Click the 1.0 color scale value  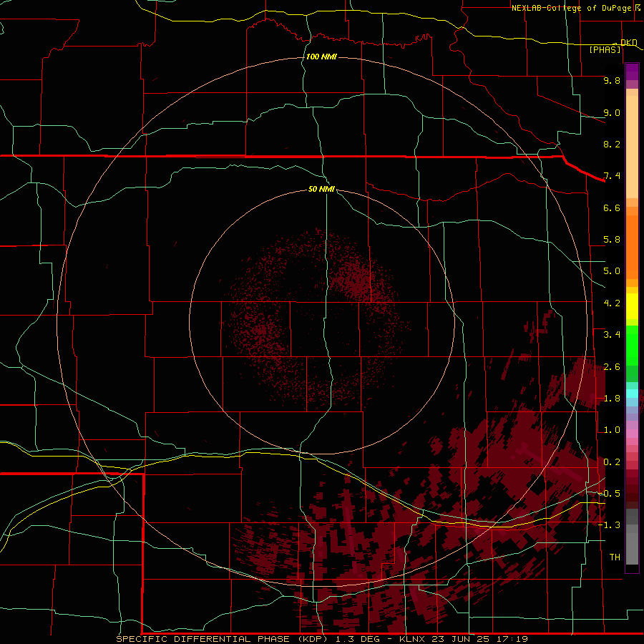click(x=612, y=430)
